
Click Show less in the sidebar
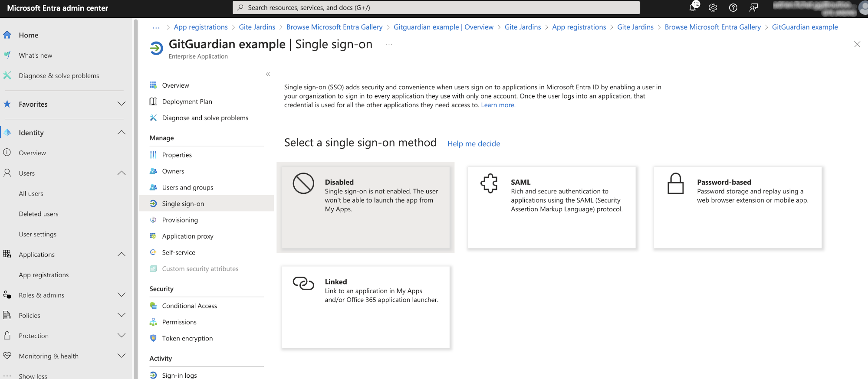click(x=33, y=376)
